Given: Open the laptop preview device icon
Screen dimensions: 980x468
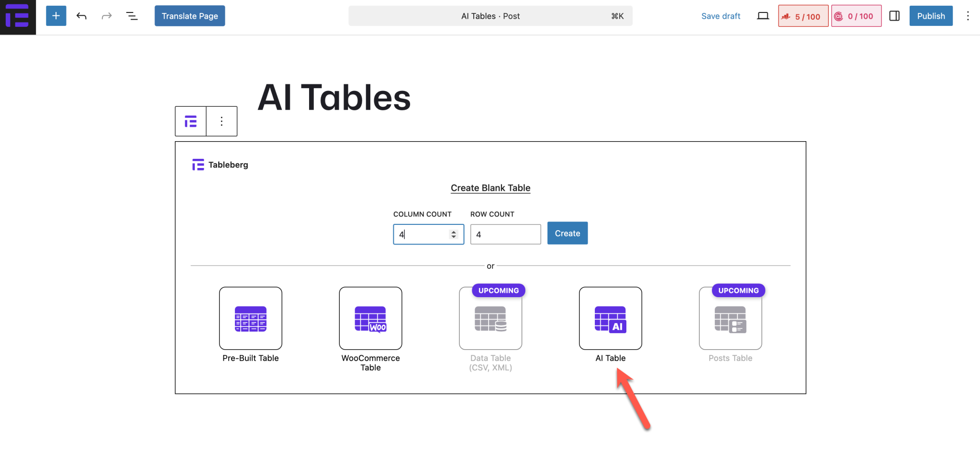Looking at the screenshot, I should pyautogui.click(x=763, y=16).
